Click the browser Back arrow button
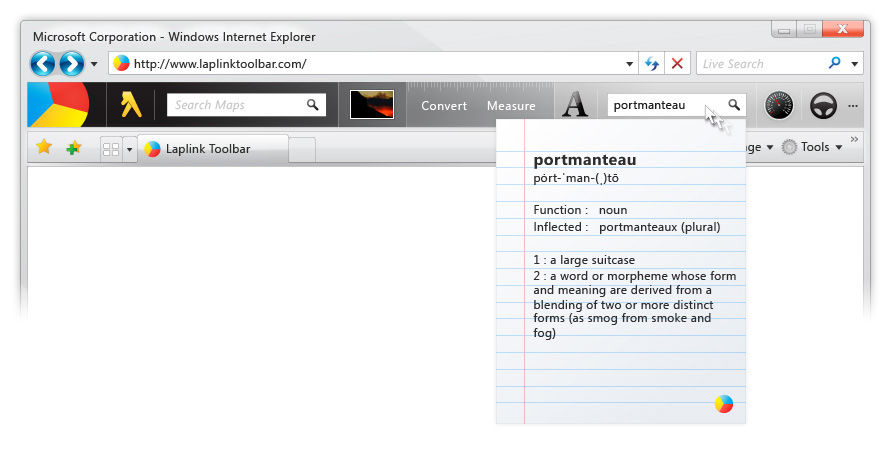The width and height of the screenshot is (890, 457). [43, 64]
